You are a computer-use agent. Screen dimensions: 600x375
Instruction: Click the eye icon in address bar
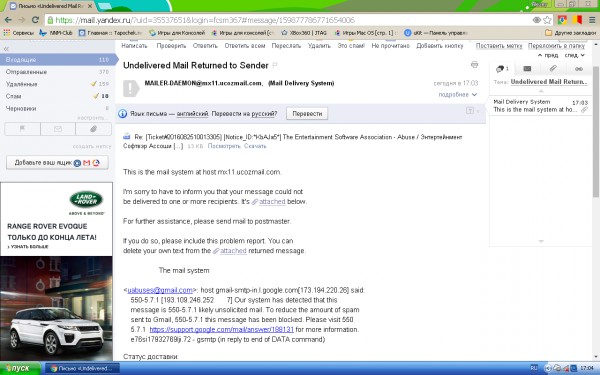click(x=537, y=20)
